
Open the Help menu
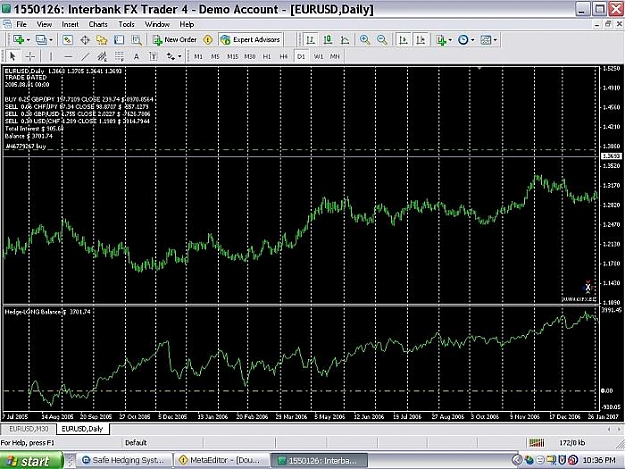point(187,24)
